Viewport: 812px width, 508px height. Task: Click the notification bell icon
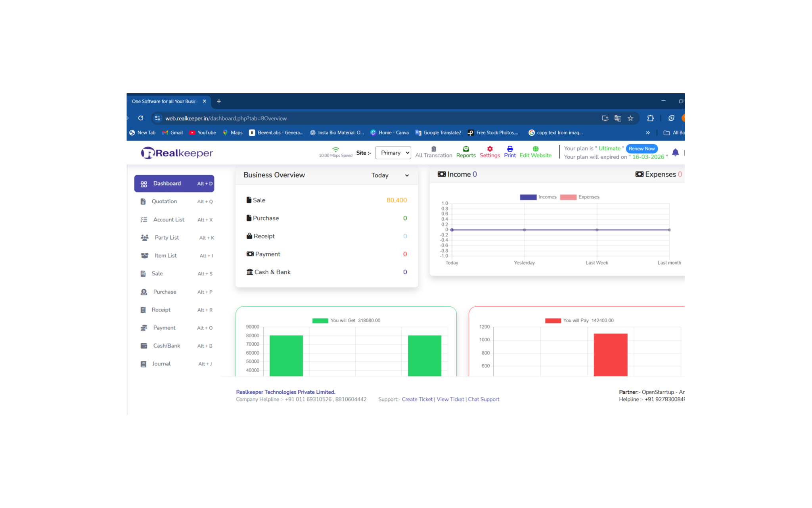click(x=676, y=152)
